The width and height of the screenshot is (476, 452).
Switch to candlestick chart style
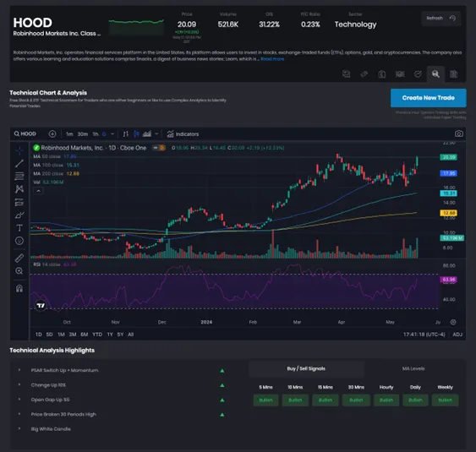(136, 133)
